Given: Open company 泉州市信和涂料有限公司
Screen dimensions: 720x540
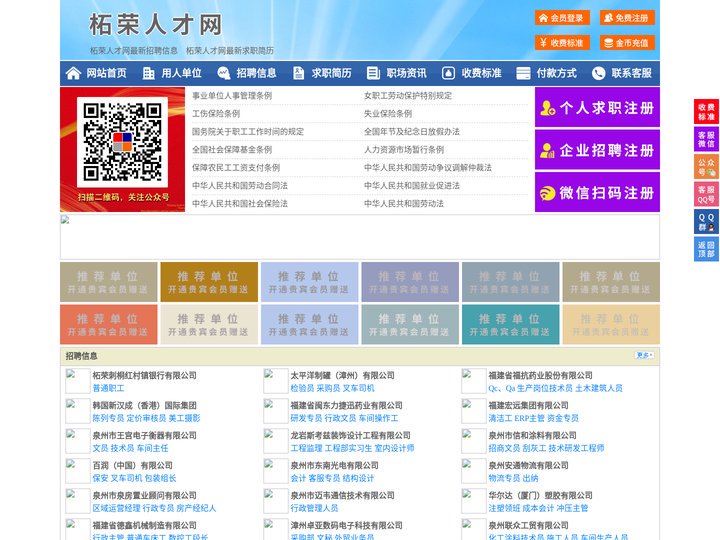Looking at the screenshot, I should (533, 435).
